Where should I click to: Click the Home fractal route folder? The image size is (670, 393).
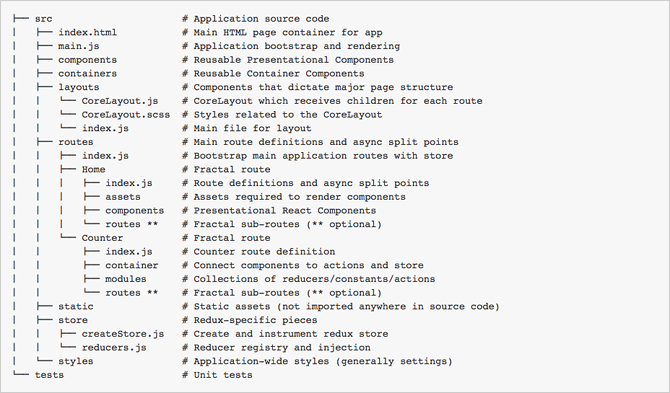click(94, 169)
